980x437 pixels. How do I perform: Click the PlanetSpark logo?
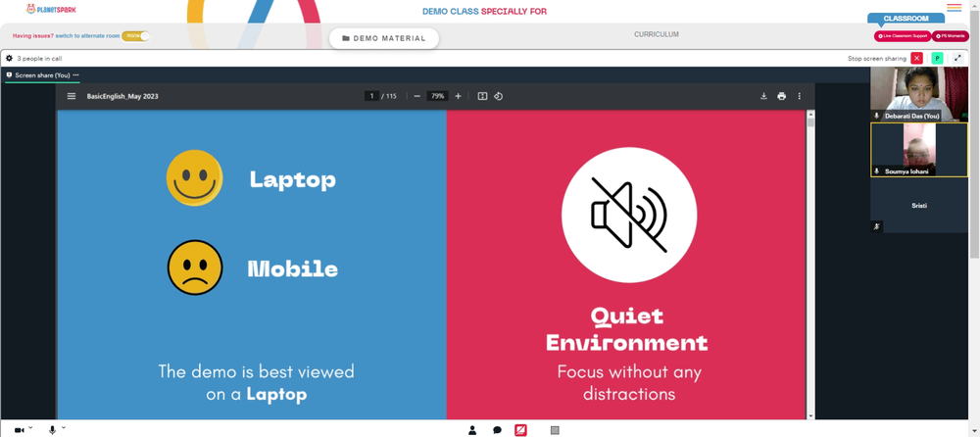coord(51,9)
